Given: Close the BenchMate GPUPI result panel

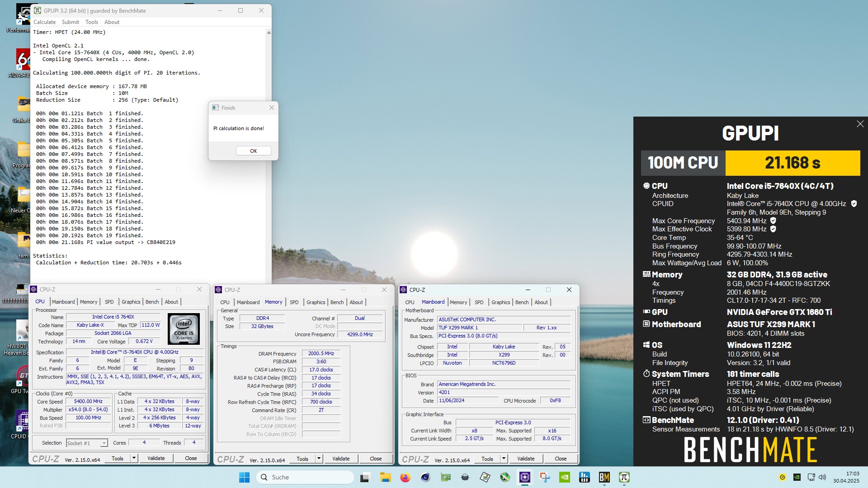Looking at the screenshot, I should point(860,124).
